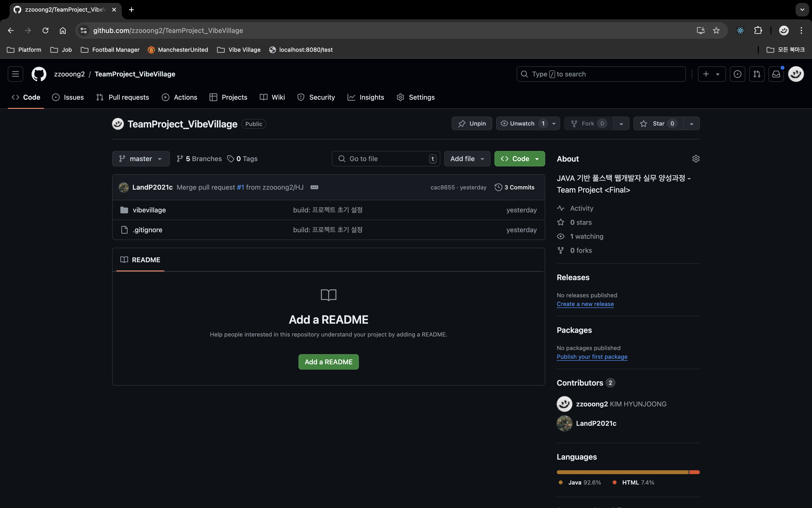View the 5 Branches link
This screenshot has width=812, height=508.
pyautogui.click(x=199, y=159)
